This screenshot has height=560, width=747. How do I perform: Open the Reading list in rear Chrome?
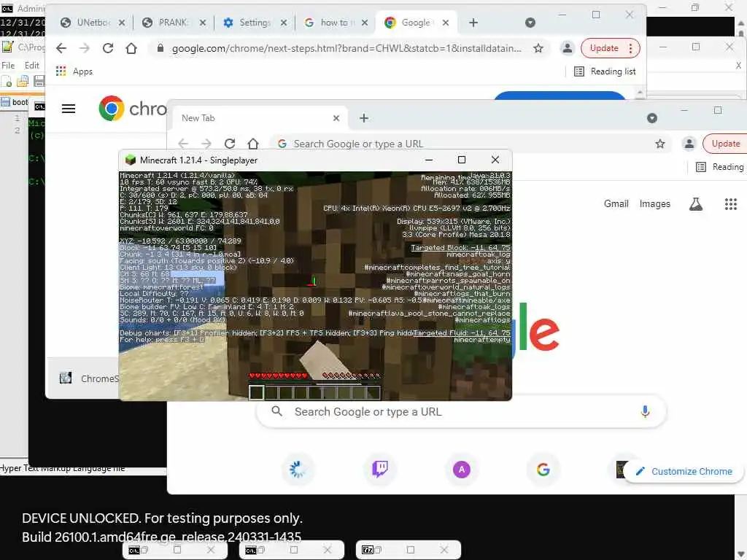click(605, 71)
